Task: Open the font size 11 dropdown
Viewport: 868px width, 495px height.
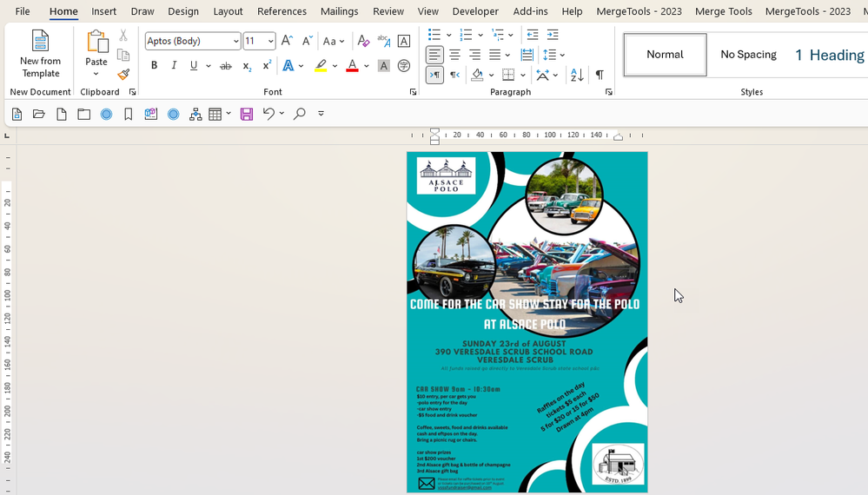Action: pyautogui.click(x=270, y=41)
